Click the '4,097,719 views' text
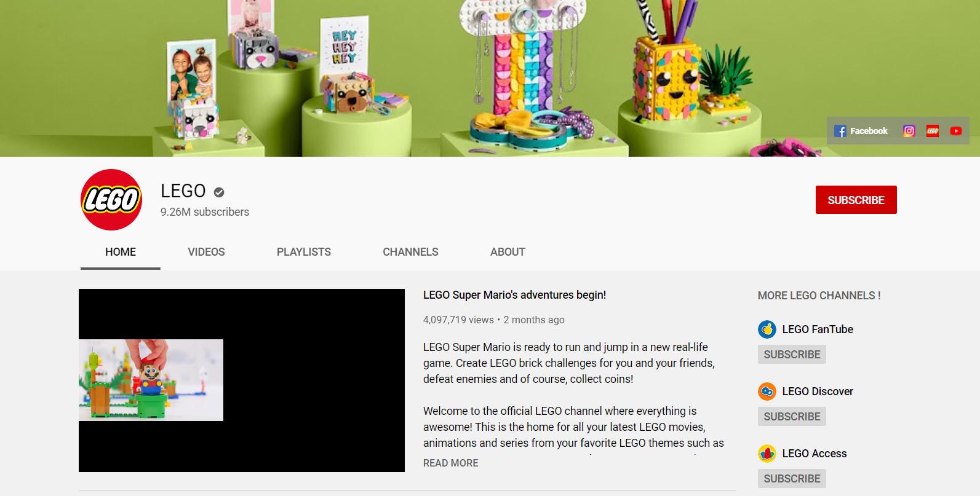 (x=458, y=320)
